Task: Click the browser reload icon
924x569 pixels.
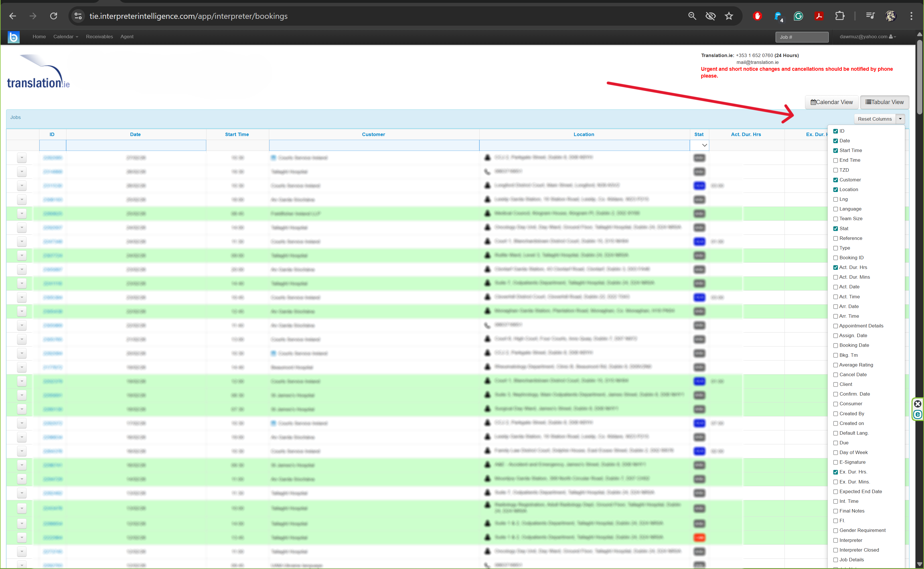Action: [x=53, y=16]
